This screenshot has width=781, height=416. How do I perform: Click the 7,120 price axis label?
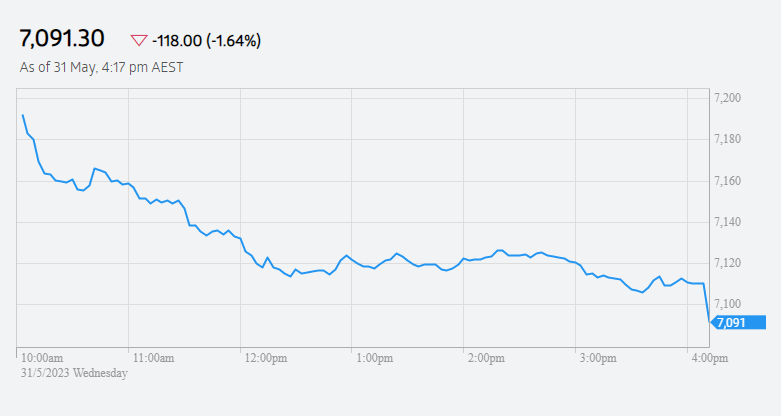728,263
